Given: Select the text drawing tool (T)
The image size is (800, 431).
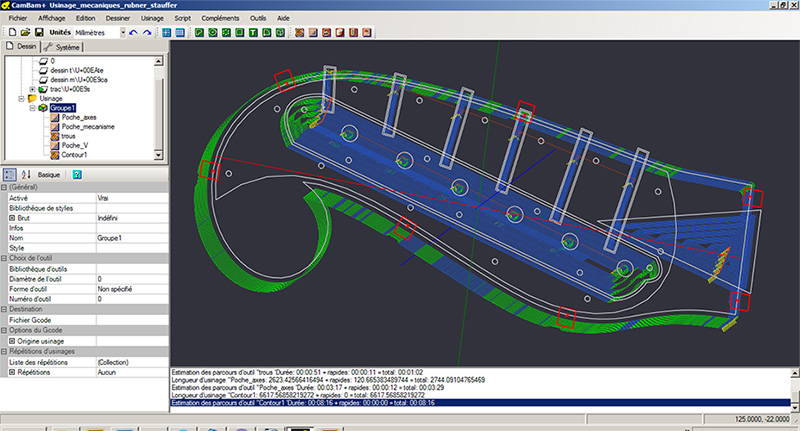Looking at the screenshot, I should tap(253, 33).
